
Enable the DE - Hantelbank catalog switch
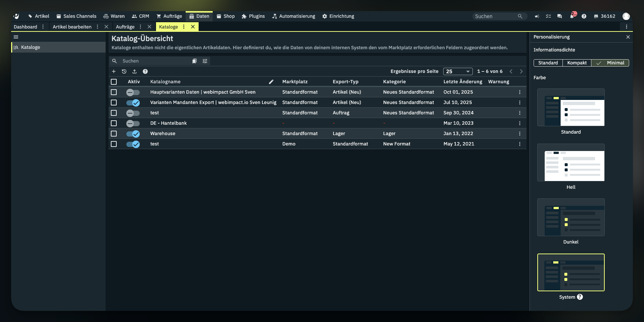coord(133,123)
